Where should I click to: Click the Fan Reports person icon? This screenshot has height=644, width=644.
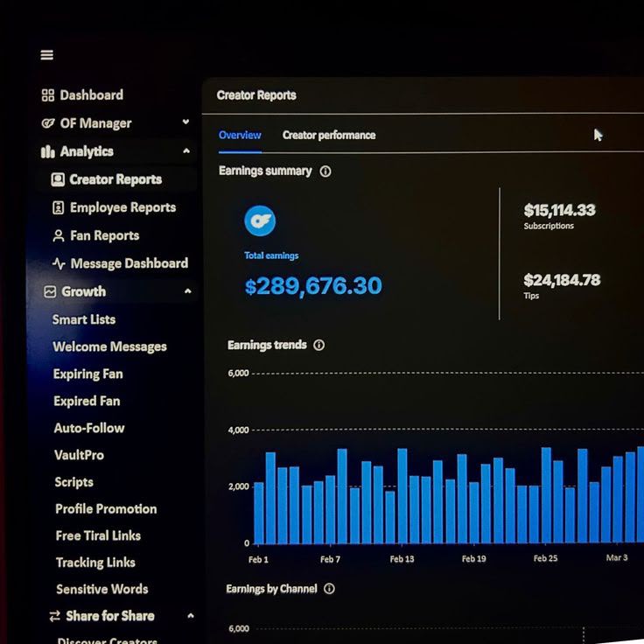click(x=59, y=236)
